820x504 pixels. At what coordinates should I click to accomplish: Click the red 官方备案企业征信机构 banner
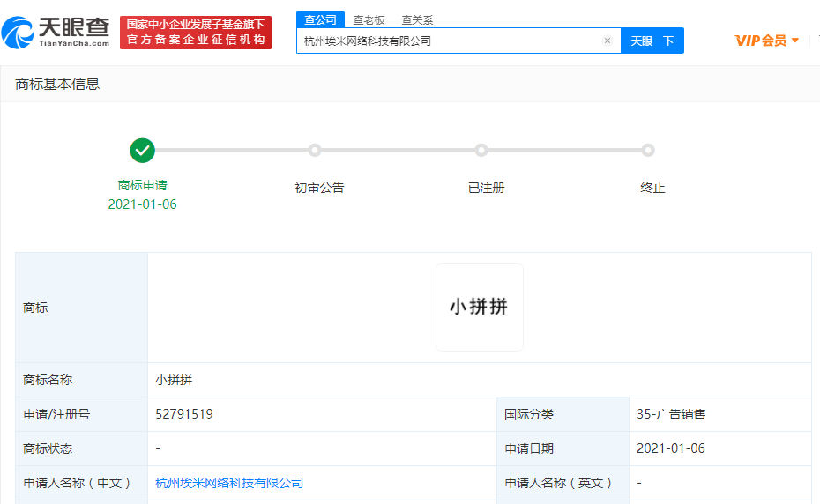tap(196, 33)
